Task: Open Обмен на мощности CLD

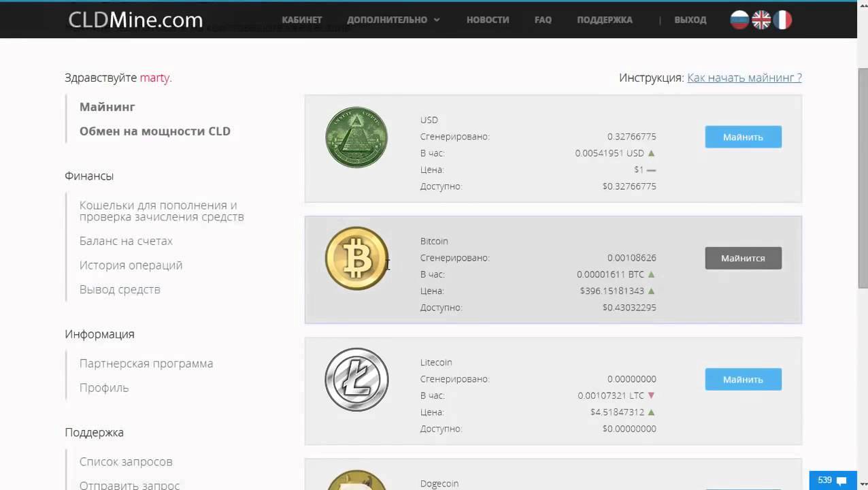Action: pyautogui.click(x=155, y=131)
